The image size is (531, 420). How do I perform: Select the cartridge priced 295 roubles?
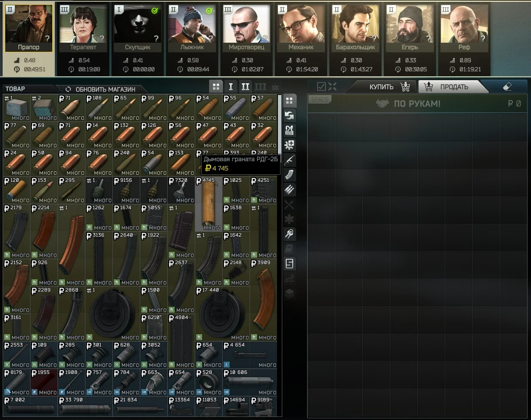point(71,190)
